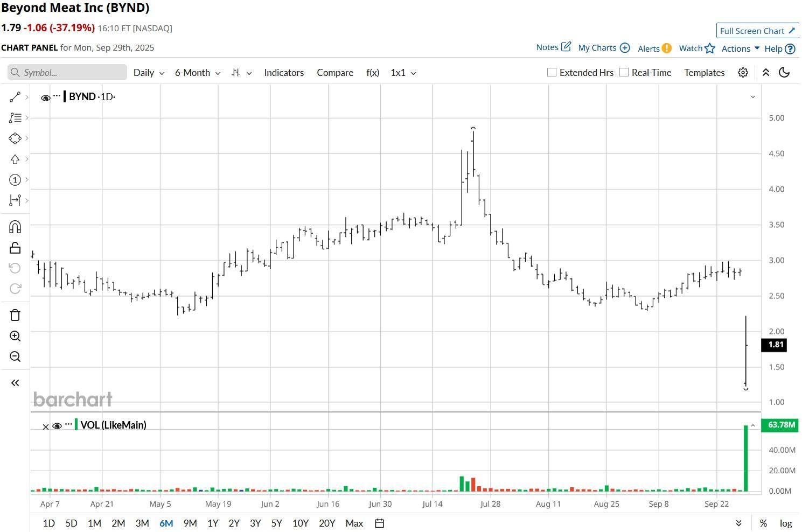Enable the Extended Hrs checkbox
The width and height of the screenshot is (802, 532).
click(x=552, y=72)
